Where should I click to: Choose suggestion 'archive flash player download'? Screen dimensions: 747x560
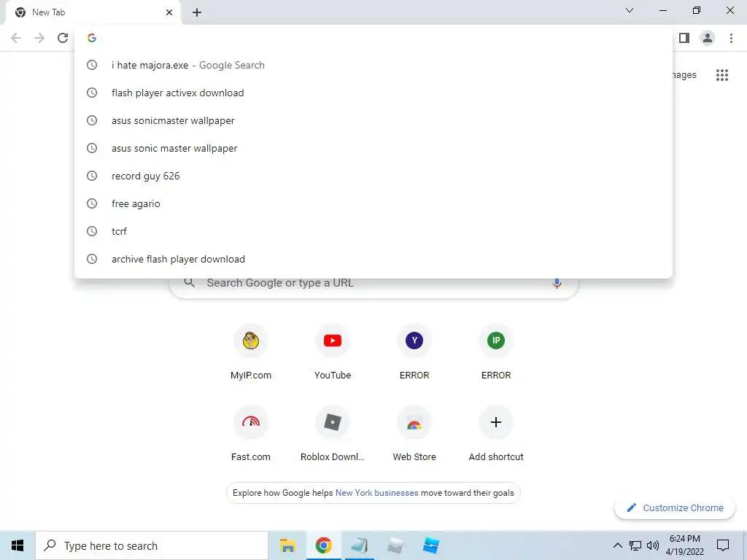coord(373,259)
